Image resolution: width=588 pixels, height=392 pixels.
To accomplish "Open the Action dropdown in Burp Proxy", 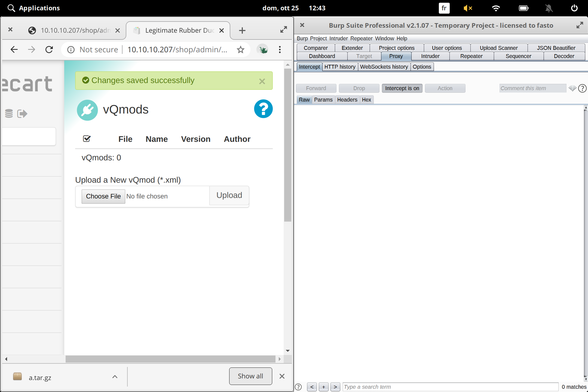I will click(x=445, y=88).
